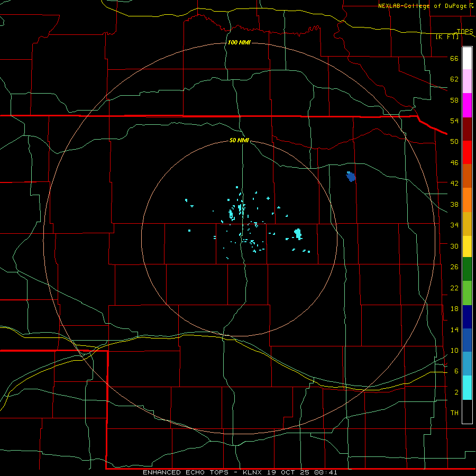Select the dark orange swatch near 42

point(467,176)
